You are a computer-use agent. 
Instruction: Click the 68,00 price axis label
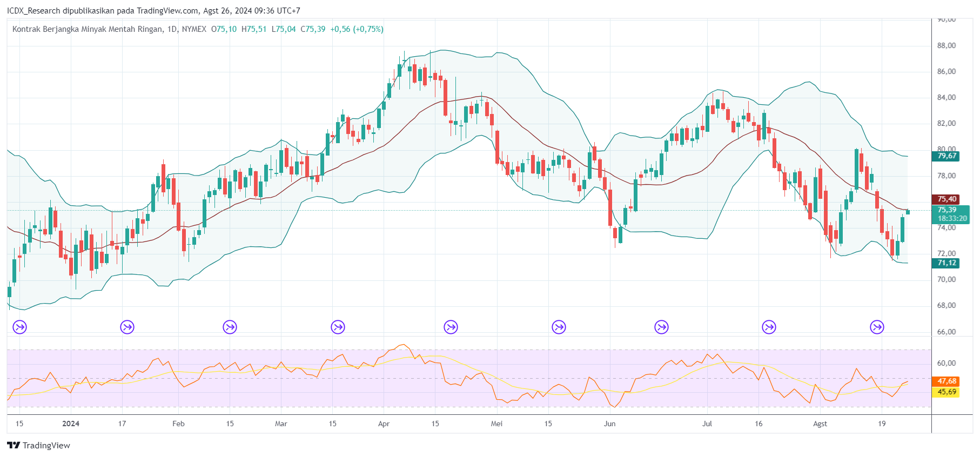click(x=947, y=305)
